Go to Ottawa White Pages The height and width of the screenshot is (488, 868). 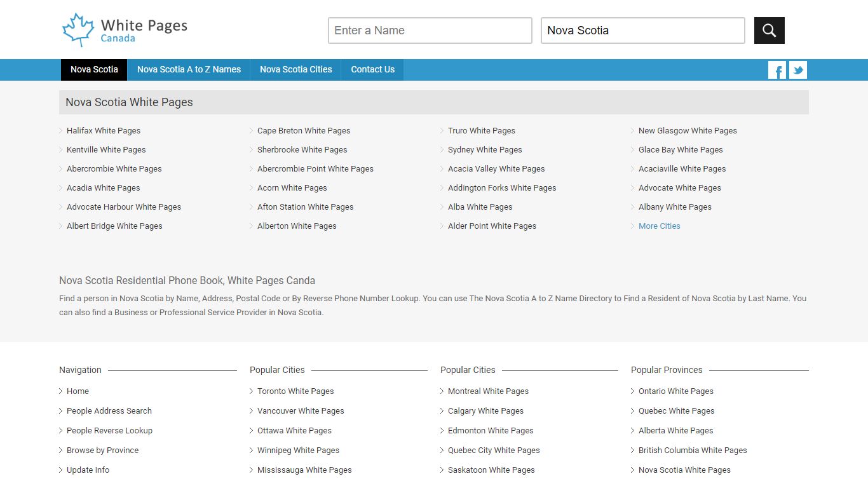pos(294,431)
